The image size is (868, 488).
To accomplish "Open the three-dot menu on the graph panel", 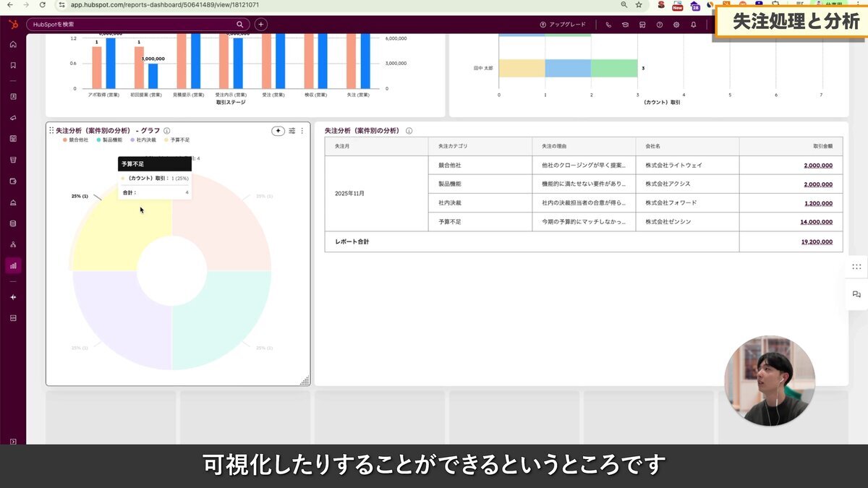I will pyautogui.click(x=302, y=131).
